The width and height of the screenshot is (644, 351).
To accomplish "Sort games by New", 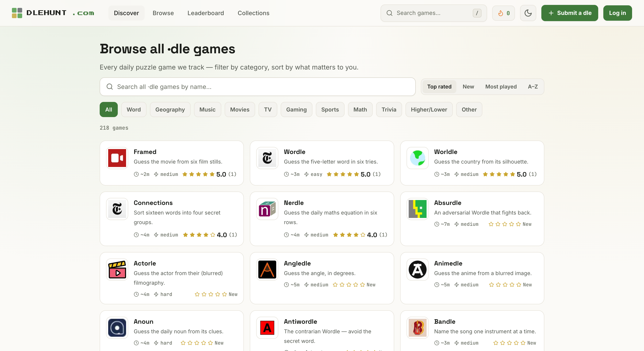I will pyautogui.click(x=468, y=87).
